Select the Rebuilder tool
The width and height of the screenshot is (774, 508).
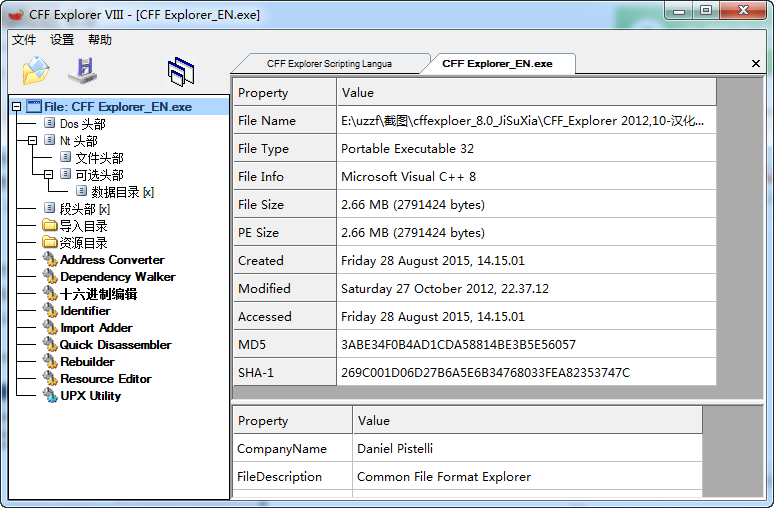[87, 362]
